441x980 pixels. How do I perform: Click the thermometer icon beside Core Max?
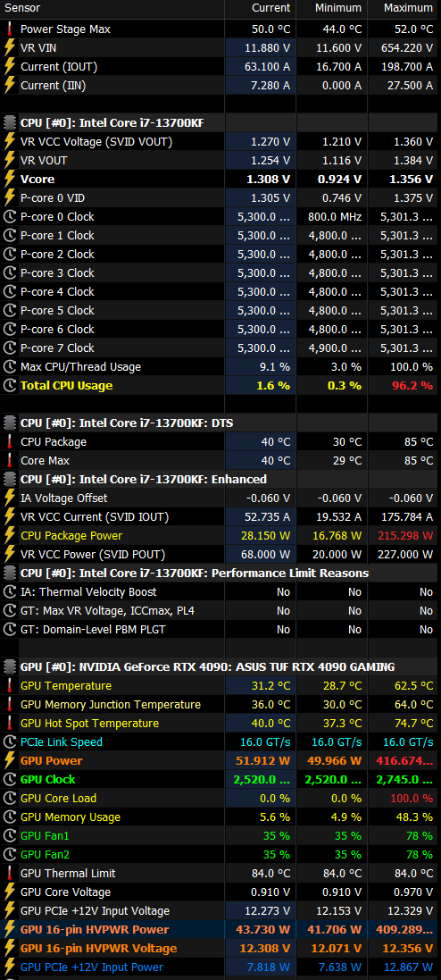tap(9, 461)
